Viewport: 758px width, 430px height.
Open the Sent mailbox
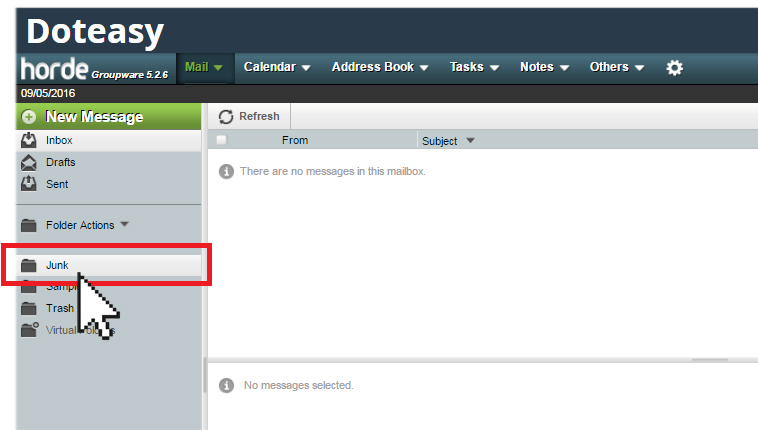[109, 184]
